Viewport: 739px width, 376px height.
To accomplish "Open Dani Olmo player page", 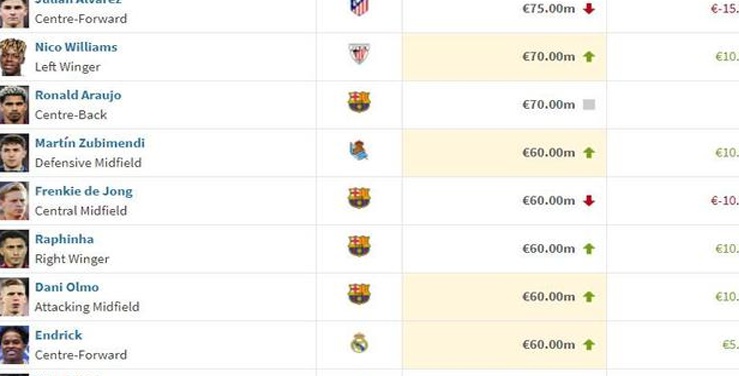I will [67, 287].
